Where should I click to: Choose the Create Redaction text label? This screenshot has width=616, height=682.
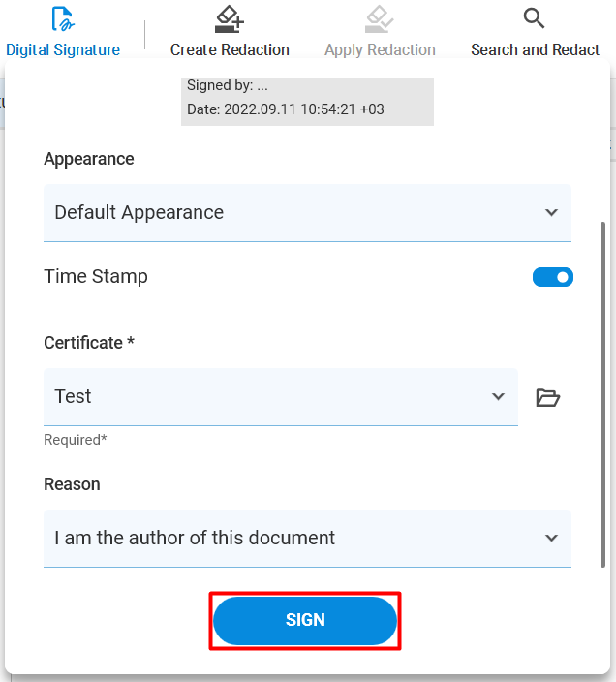[x=230, y=50]
